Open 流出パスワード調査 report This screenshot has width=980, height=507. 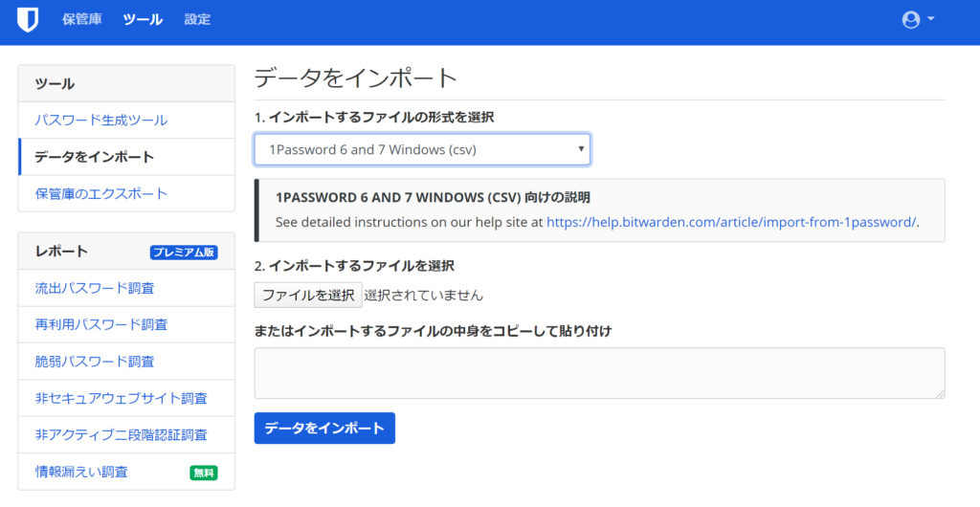coord(126,288)
